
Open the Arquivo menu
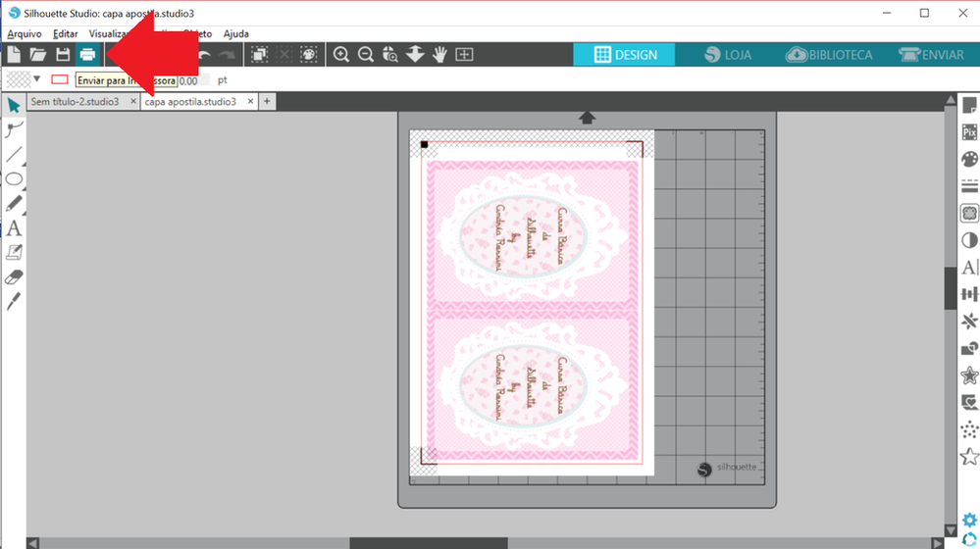(x=25, y=33)
